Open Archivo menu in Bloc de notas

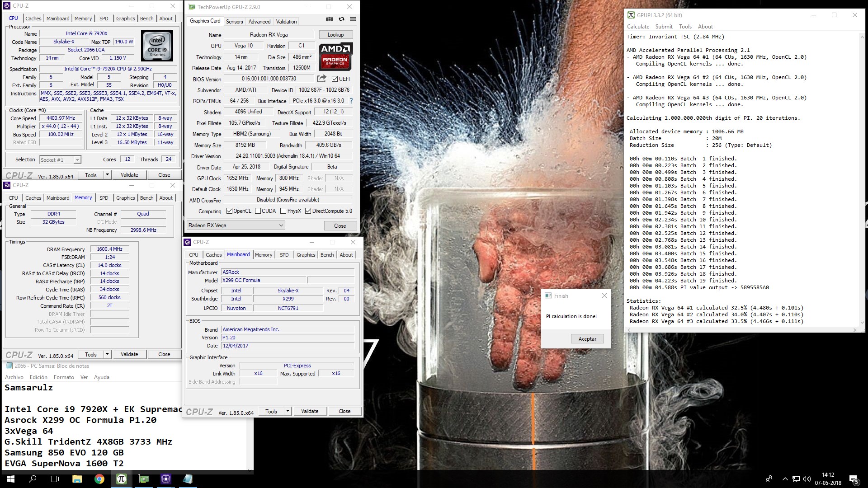14,377
